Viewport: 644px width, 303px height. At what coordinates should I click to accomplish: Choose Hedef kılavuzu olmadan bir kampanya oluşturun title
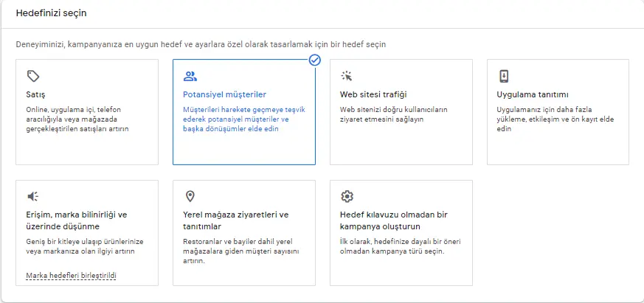393,220
